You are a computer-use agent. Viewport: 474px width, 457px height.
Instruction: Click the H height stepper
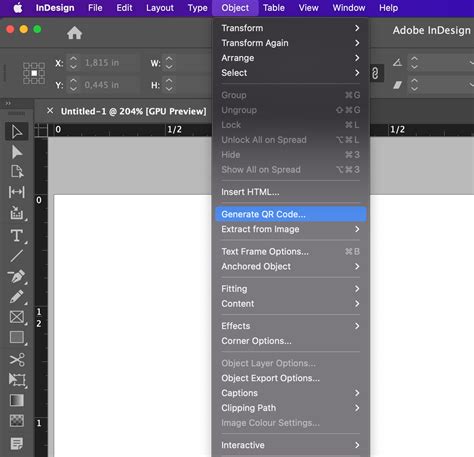pos(169,85)
